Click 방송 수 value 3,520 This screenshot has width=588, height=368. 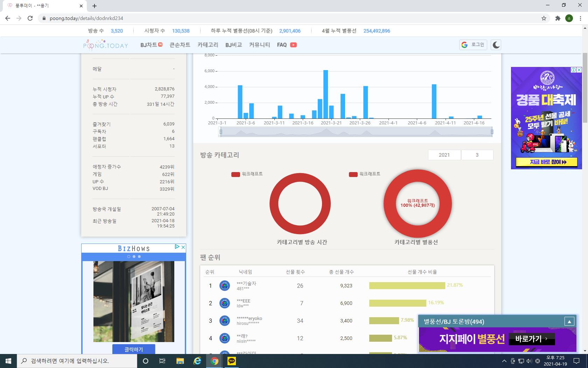117,31
